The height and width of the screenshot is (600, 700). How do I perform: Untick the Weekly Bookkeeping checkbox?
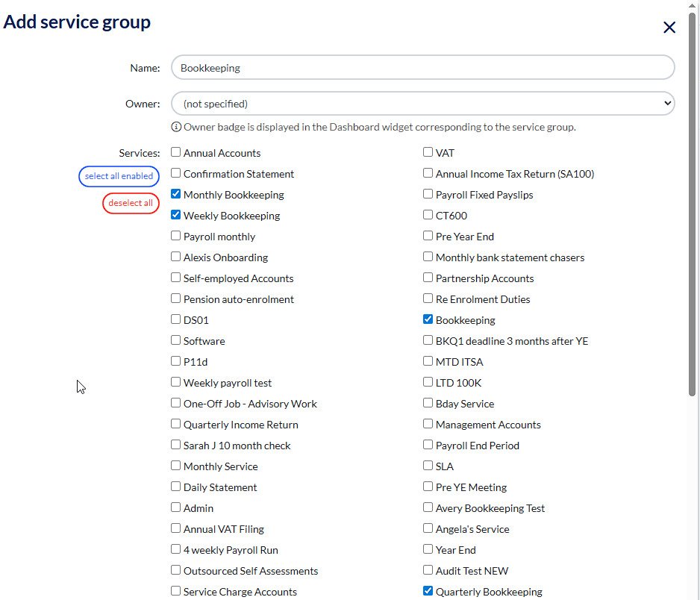(176, 215)
